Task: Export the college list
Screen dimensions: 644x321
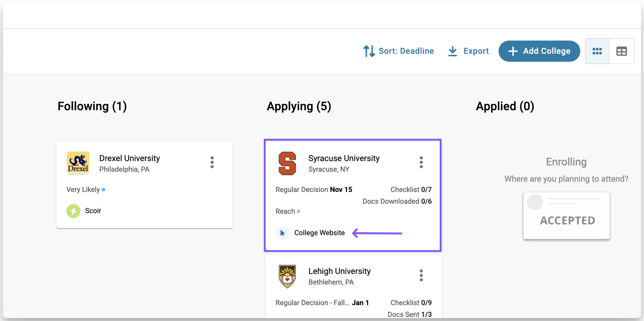Action: (x=476, y=51)
